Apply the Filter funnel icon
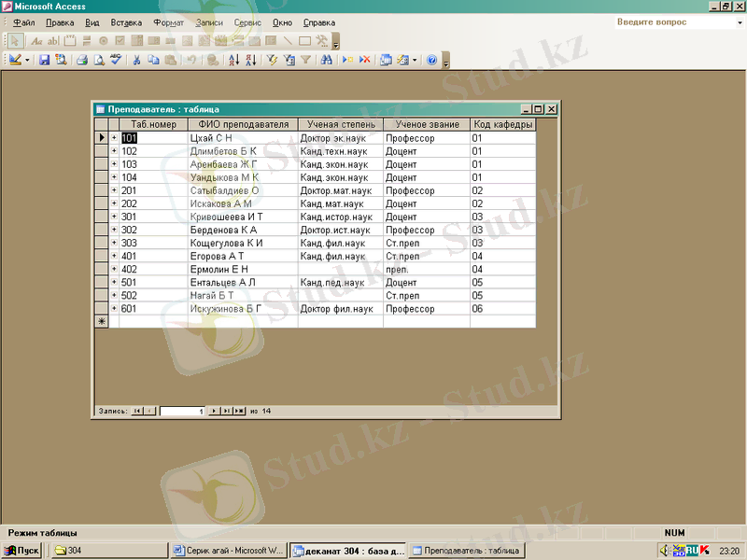Image resolution: width=747 pixels, height=560 pixels. 305,60
